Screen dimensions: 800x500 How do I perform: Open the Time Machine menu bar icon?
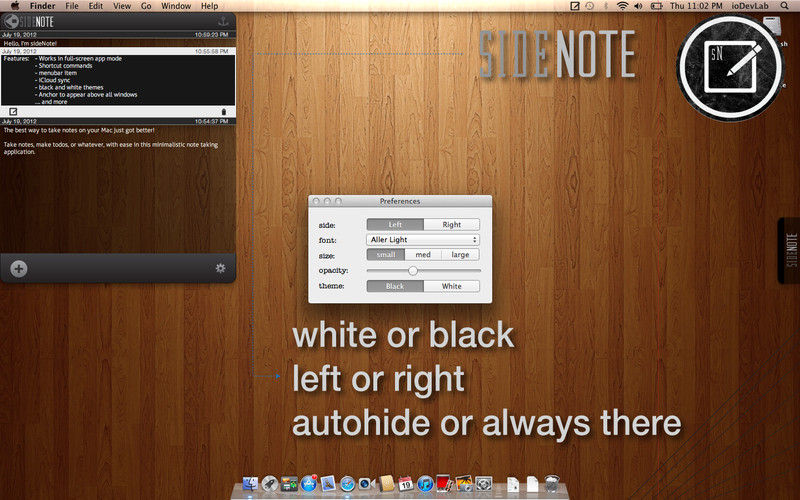pos(589,6)
